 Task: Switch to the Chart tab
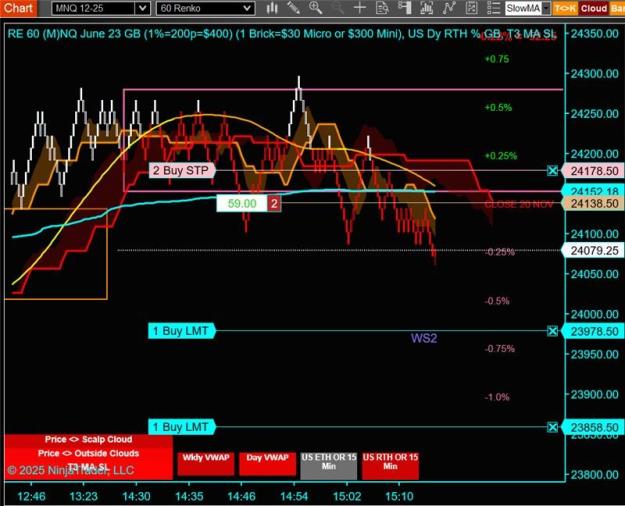(18, 8)
